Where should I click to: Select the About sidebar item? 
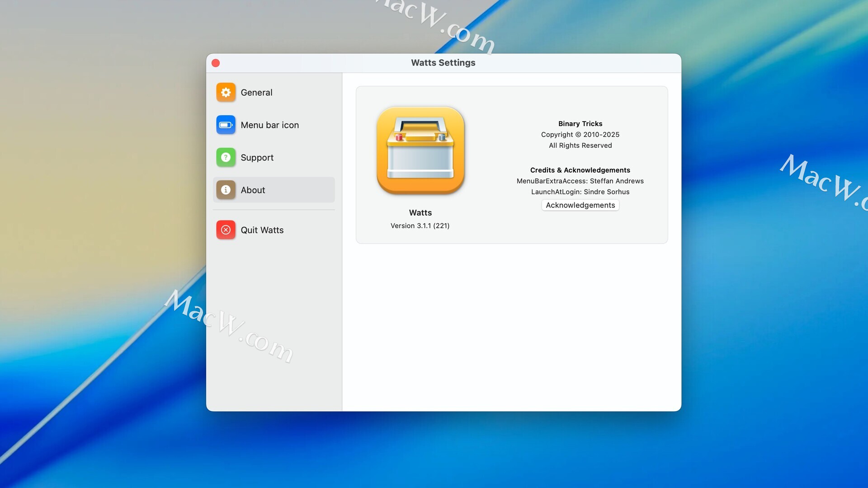pos(253,190)
